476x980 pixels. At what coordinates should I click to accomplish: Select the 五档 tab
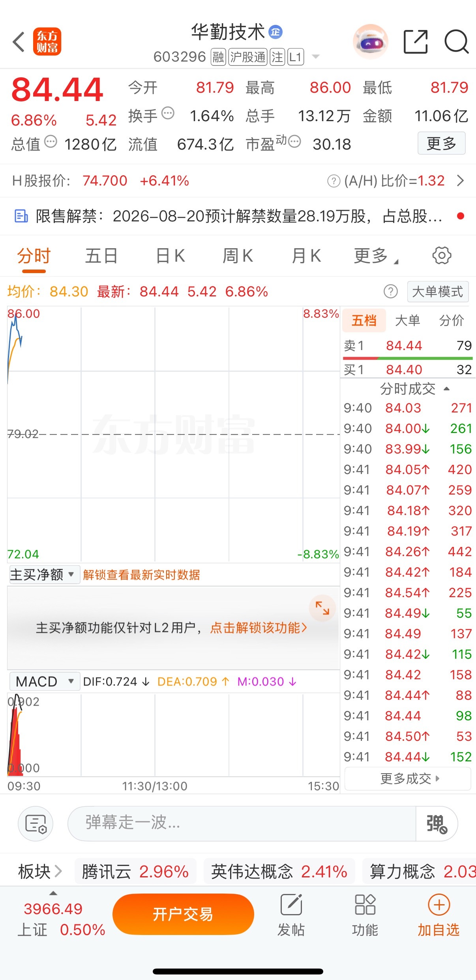(x=364, y=320)
